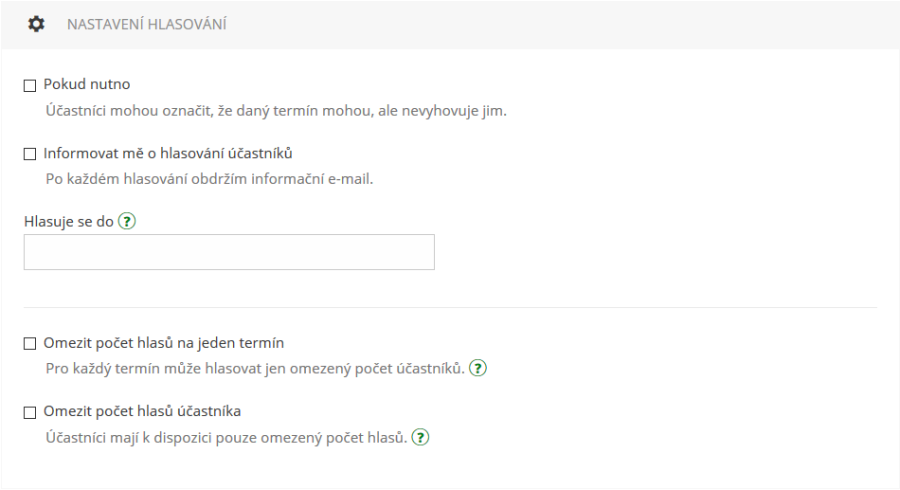Toggle Omezit počet hlasů účastníka checkbox

click(x=30, y=412)
